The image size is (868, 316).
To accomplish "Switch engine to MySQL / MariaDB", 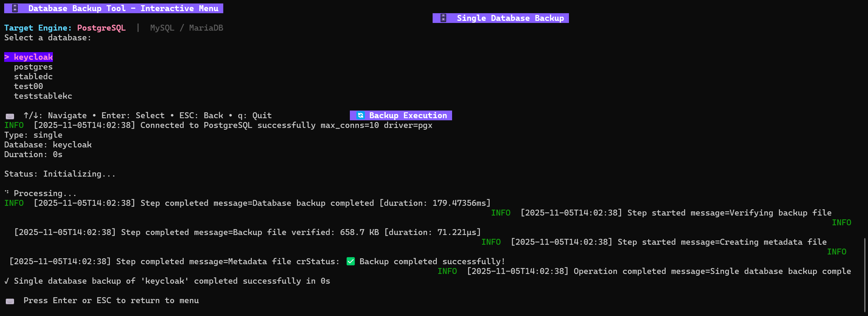I will (186, 28).
